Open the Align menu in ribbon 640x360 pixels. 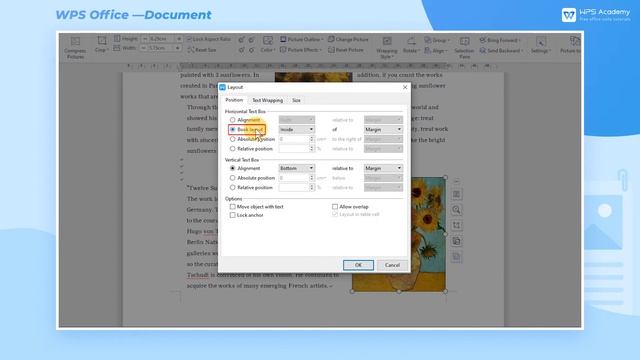(436, 51)
